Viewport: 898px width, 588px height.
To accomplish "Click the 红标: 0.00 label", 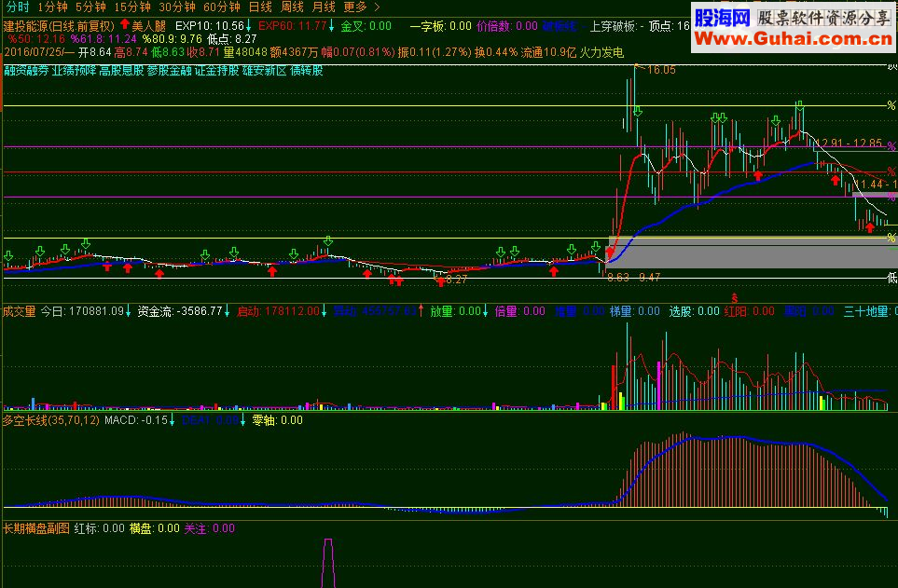I will pyautogui.click(x=100, y=528).
